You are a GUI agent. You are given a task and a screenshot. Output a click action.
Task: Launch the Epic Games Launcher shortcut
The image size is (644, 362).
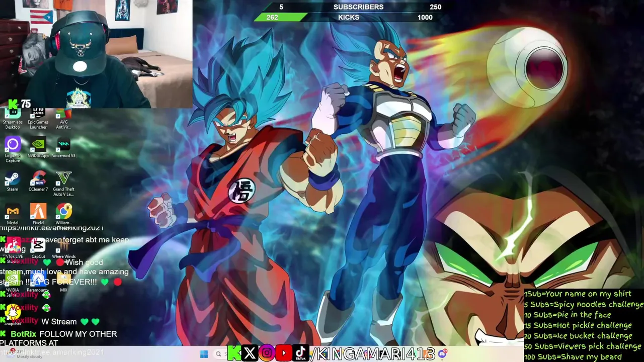click(x=38, y=119)
